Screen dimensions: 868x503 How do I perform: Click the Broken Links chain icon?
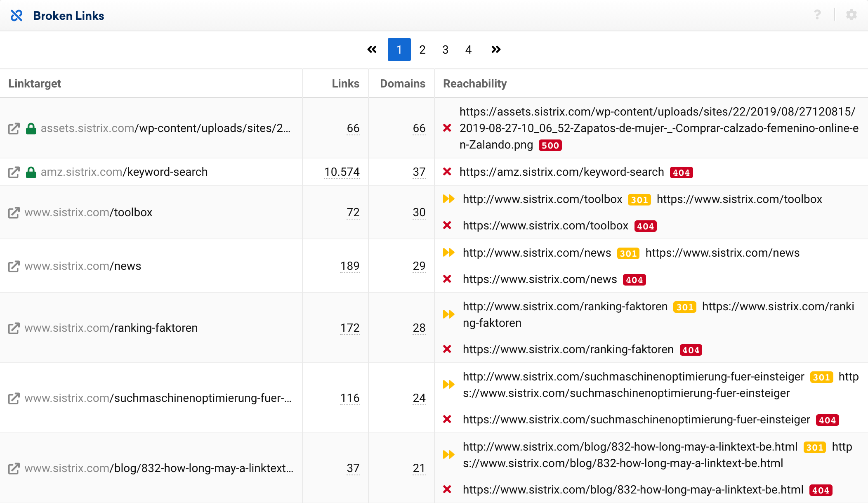[17, 16]
